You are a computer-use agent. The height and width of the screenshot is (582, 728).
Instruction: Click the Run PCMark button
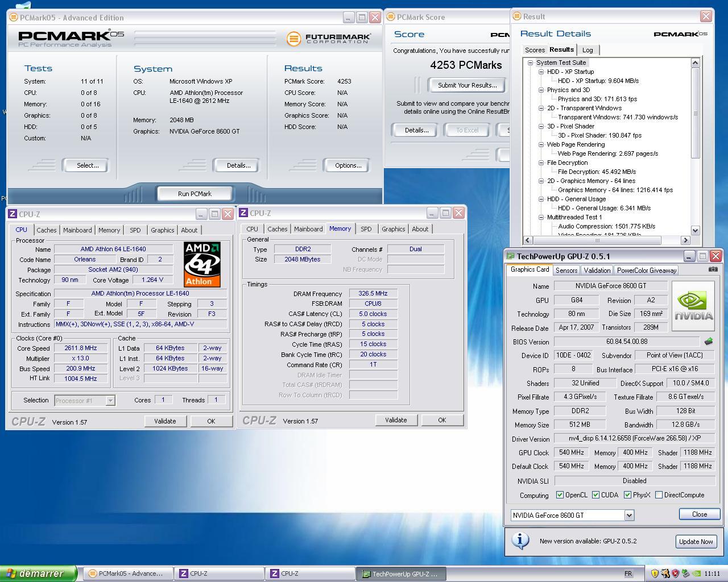(x=195, y=194)
